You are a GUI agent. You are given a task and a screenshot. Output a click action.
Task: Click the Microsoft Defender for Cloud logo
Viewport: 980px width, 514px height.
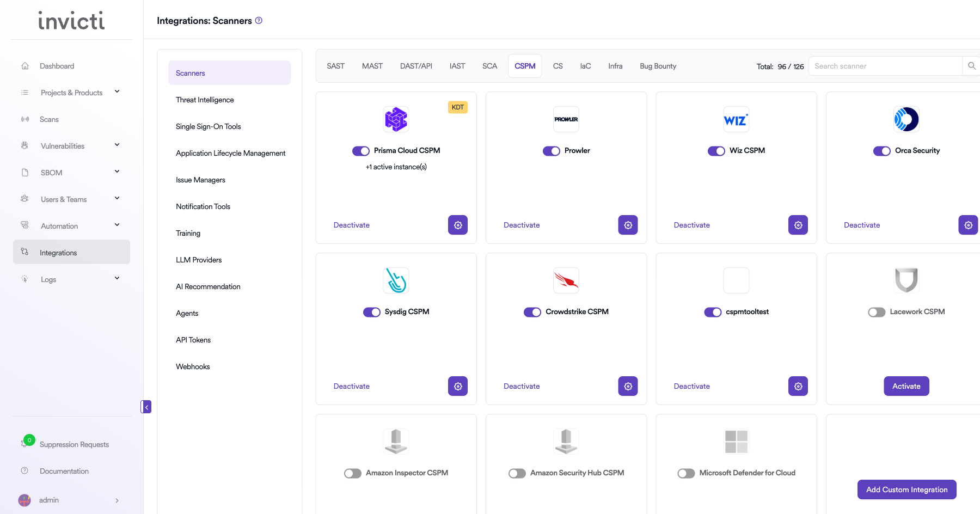point(736,442)
